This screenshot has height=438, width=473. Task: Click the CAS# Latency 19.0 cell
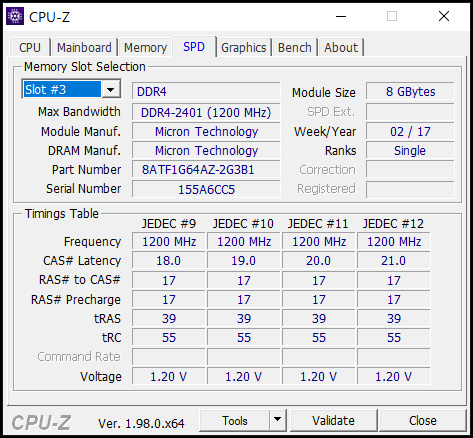coord(244,260)
